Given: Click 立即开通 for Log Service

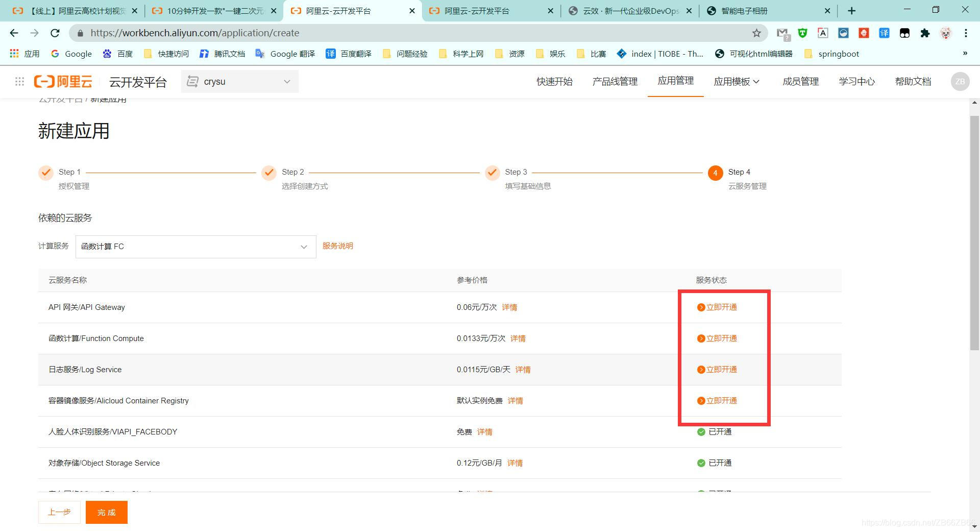Looking at the screenshot, I should click(x=717, y=370).
